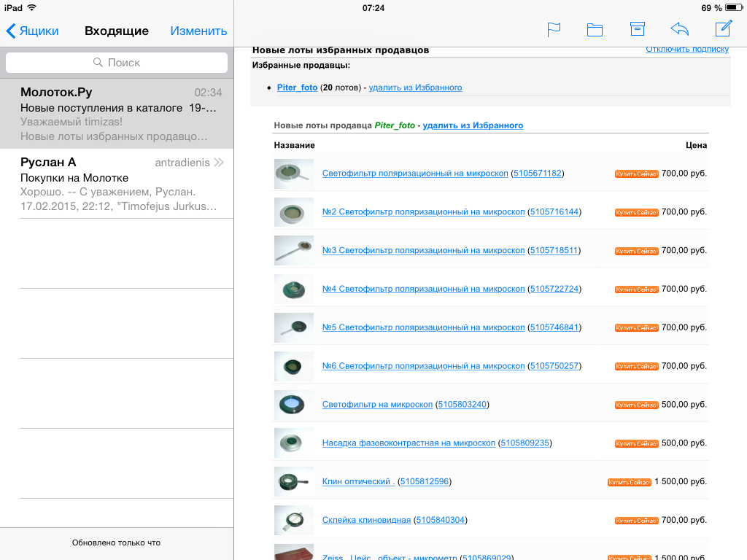Tap Изменить to edit inbox
747x560 pixels.
pyautogui.click(x=198, y=31)
